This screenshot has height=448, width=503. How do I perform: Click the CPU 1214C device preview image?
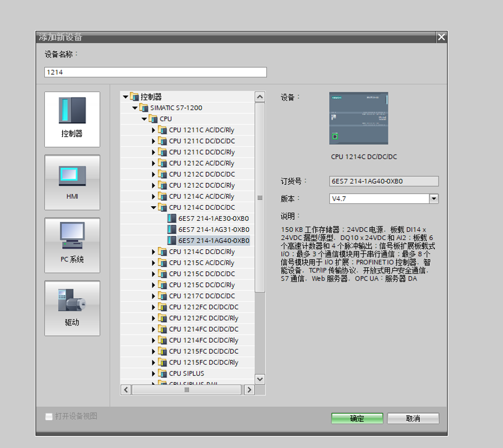pos(359,119)
